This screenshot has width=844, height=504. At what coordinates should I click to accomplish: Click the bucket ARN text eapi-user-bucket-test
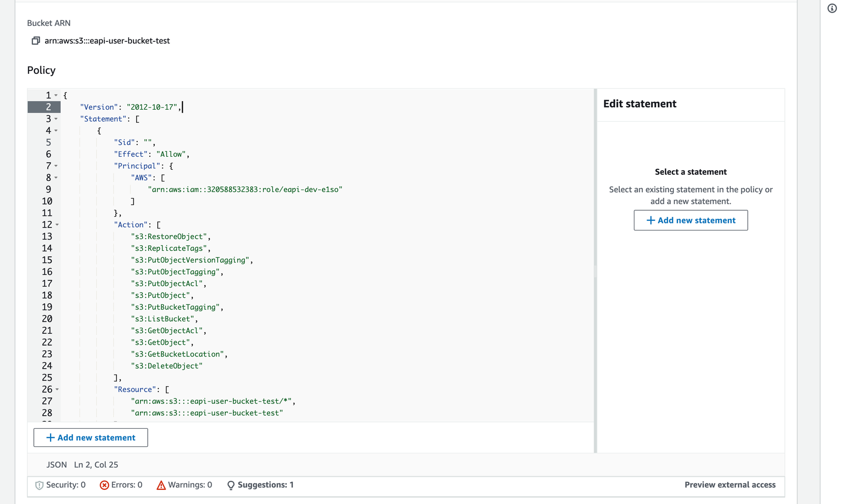107,40
